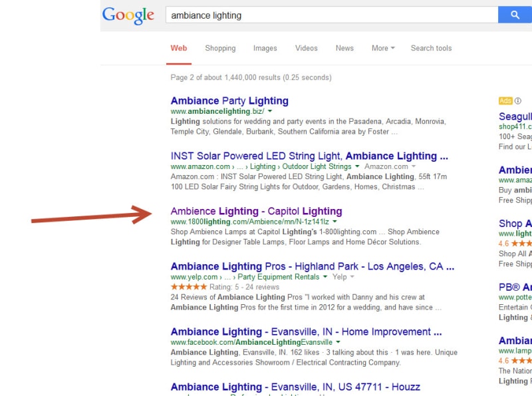
Task: Open the News tab
Action: pos(344,48)
